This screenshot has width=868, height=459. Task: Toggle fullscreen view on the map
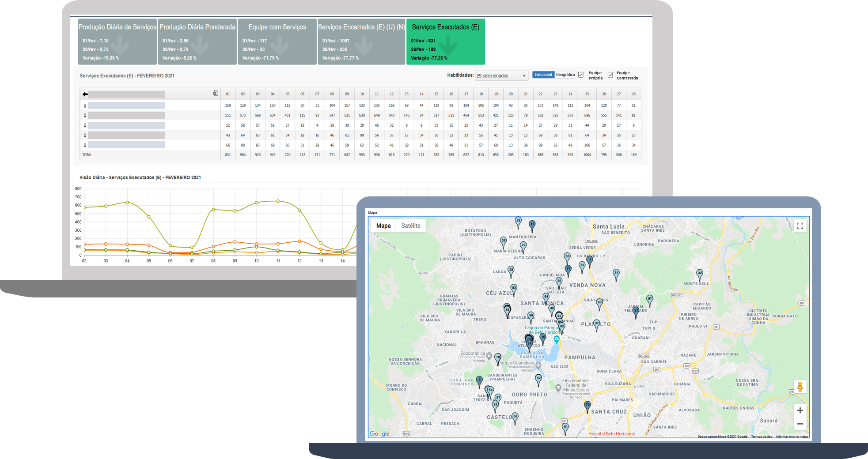tap(800, 226)
